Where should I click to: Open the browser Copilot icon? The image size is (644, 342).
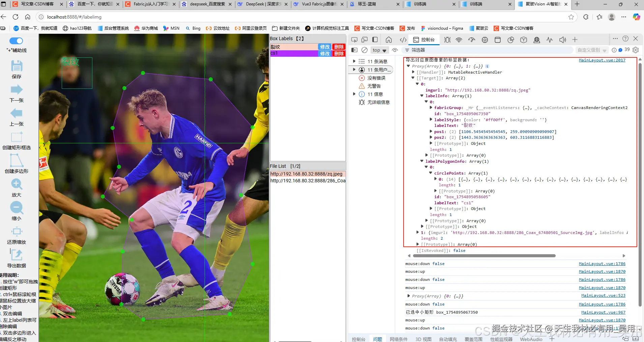pos(637,17)
